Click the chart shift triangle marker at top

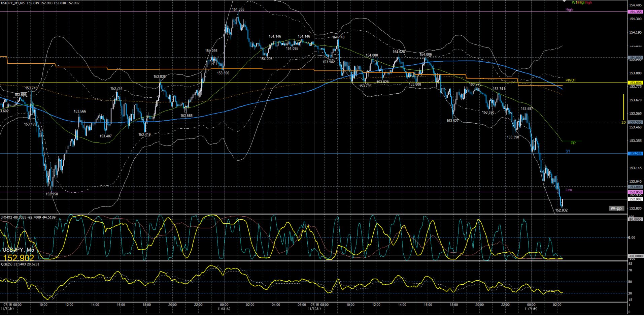pos(564,2)
